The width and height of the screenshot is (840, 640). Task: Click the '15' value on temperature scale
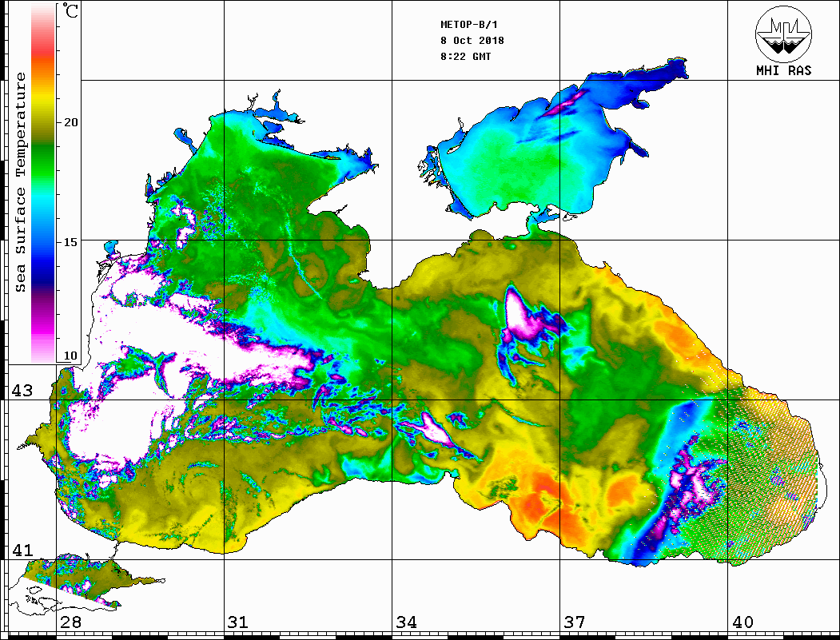[x=70, y=242]
